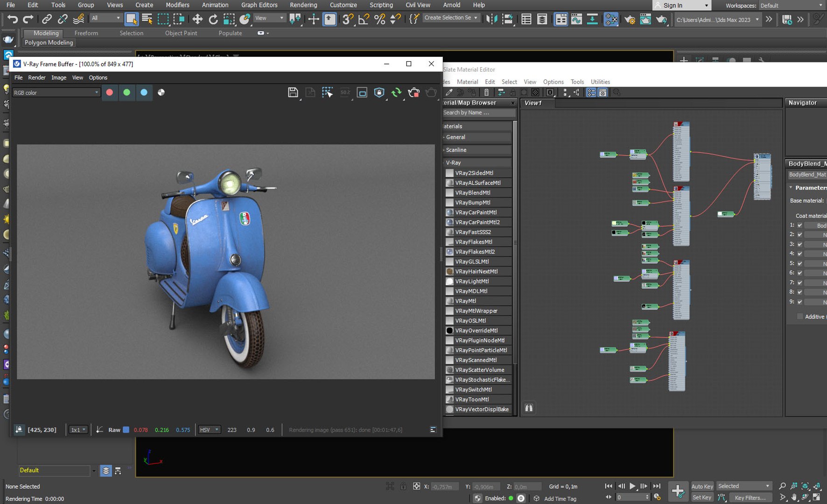Toggle red channel in Frame Buffer

click(x=110, y=92)
